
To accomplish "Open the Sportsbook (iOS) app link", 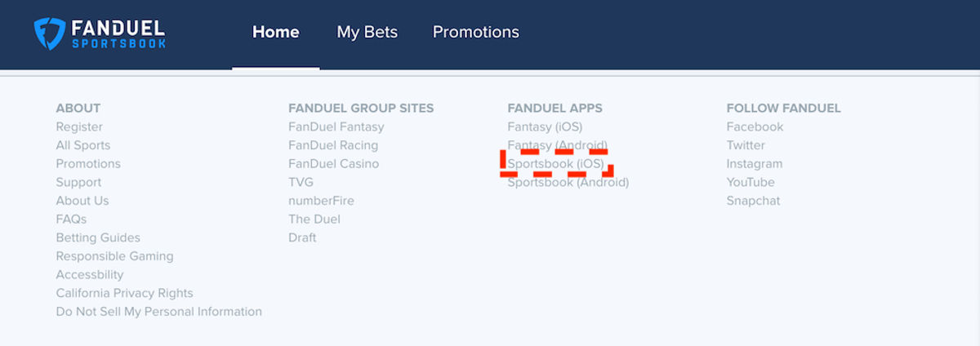I will [x=556, y=164].
